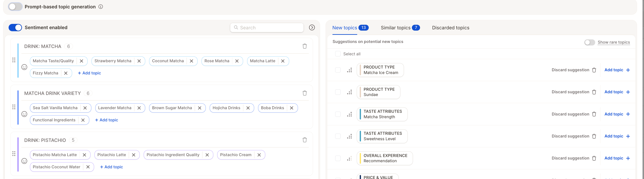Image resolution: width=644 pixels, height=179 pixels.
Task: Grab drag dots of Matcha Ice Cream suggestion
Action: [349, 70]
